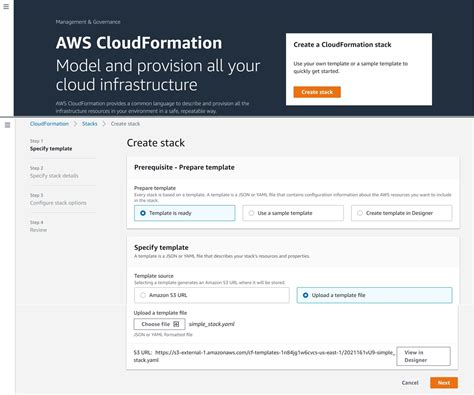This screenshot has height=395, width=474.
Task: Open the CloudFormation breadcrumb link
Action: pos(49,124)
